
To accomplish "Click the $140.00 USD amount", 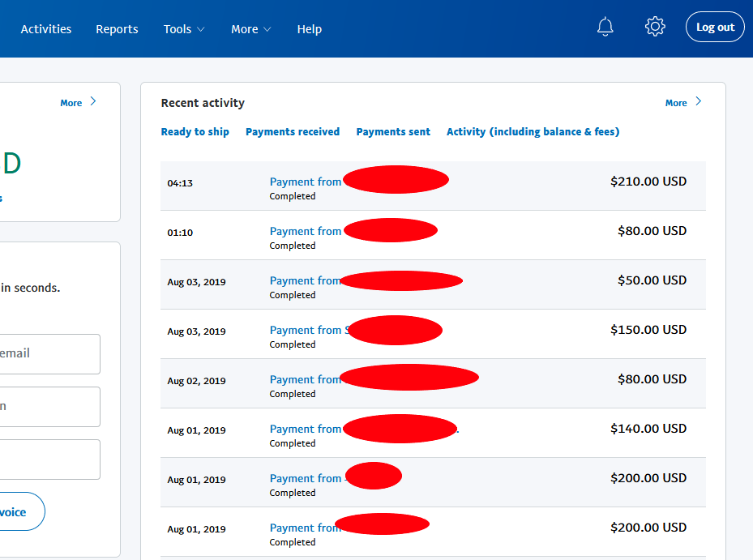I will 648,429.
